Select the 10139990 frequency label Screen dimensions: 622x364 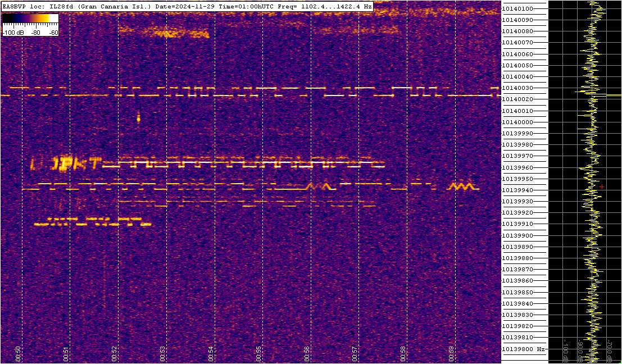tap(516, 134)
